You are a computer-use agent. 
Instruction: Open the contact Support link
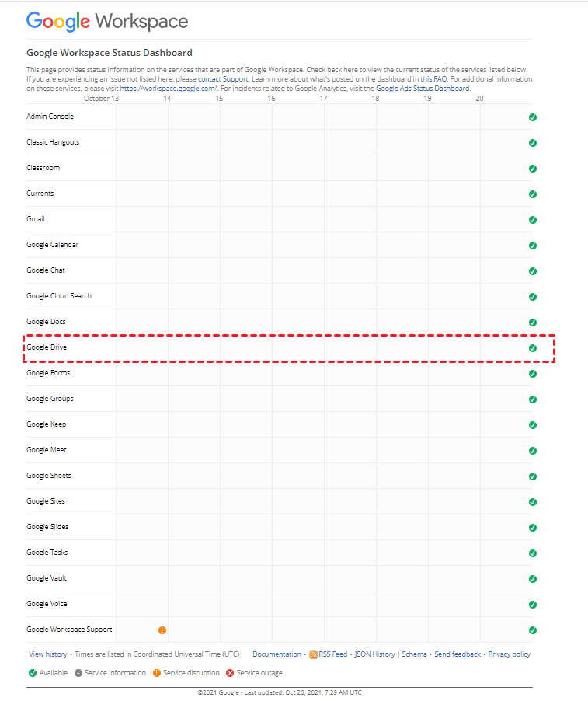[222, 79]
